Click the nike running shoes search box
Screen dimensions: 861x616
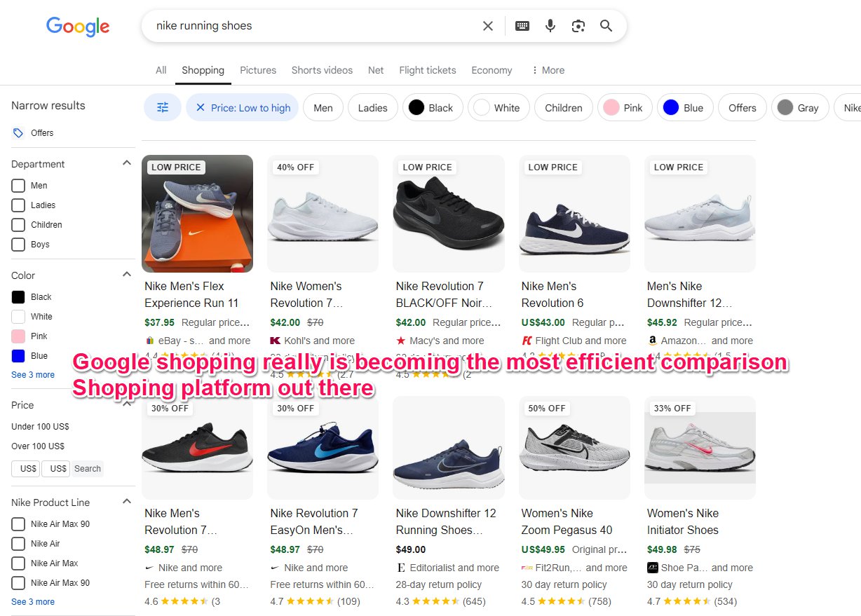tap(316, 26)
